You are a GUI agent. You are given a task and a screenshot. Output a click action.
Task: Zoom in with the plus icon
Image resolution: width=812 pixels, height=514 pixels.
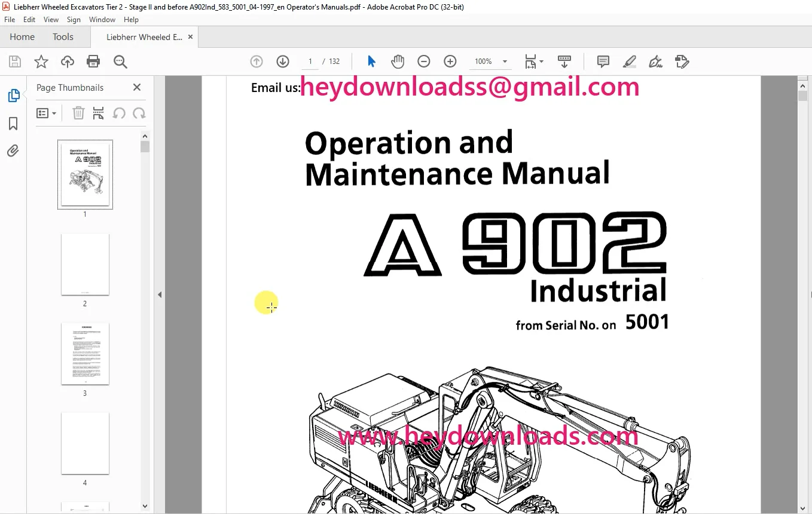[450, 62]
